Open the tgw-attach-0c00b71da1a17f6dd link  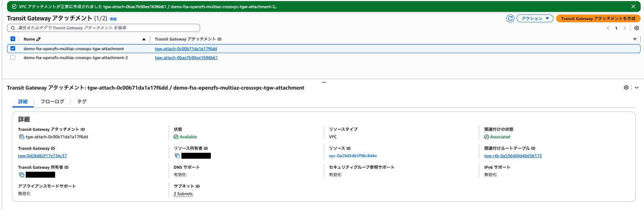pos(186,49)
